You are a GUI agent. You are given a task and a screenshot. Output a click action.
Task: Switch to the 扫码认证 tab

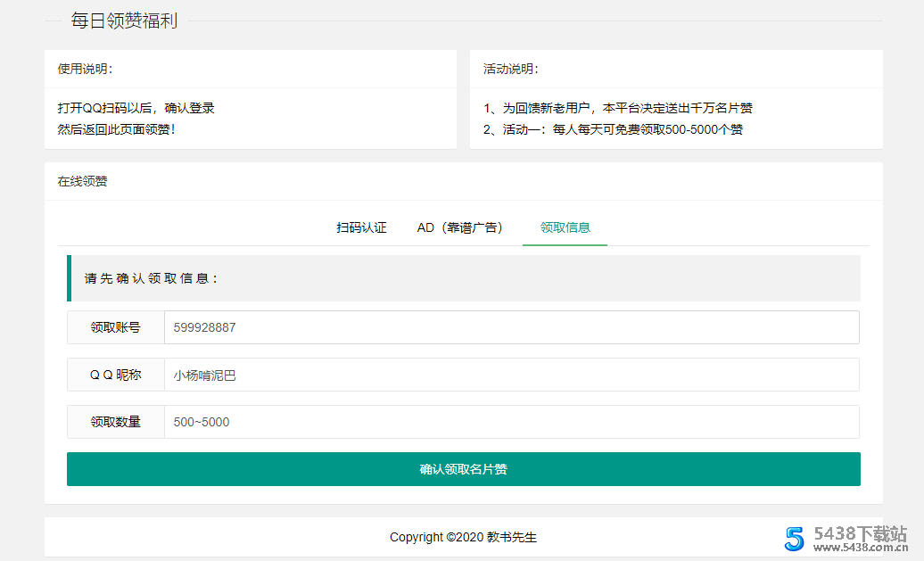(360, 227)
